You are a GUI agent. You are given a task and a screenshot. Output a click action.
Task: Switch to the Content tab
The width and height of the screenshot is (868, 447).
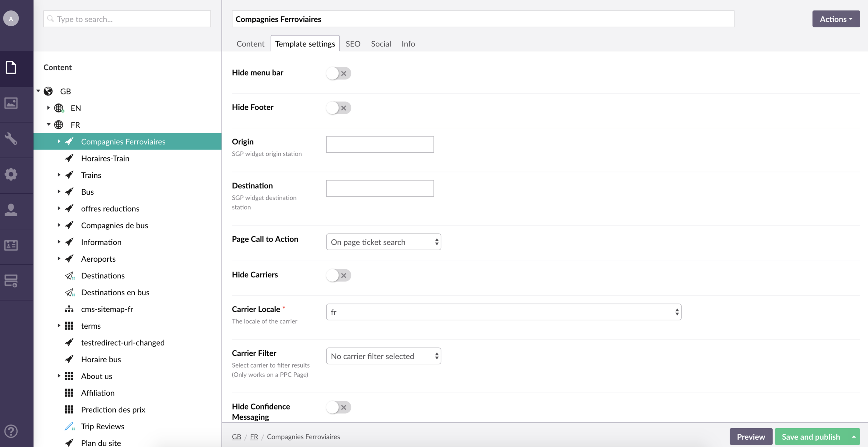pyautogui.click(x=250, y=44)
